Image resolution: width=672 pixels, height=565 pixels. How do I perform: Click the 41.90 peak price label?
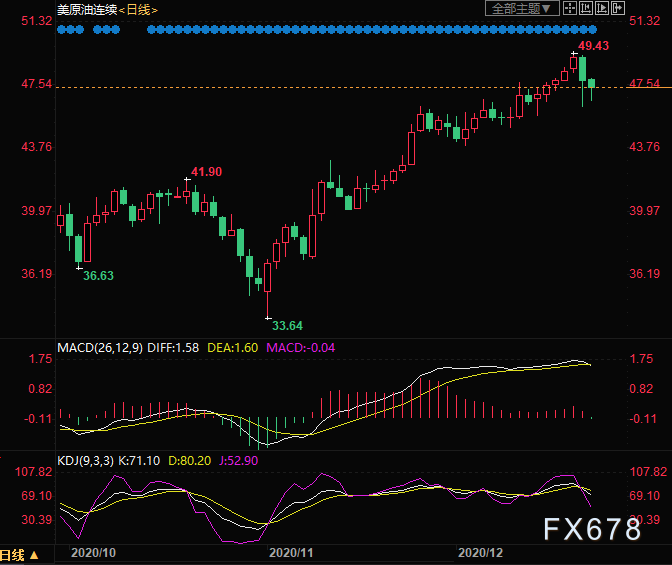206,172
